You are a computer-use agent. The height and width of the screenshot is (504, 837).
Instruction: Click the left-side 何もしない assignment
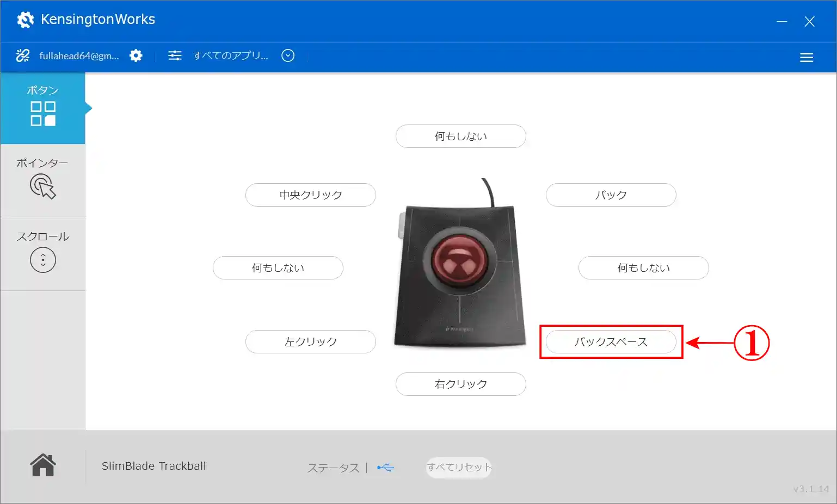pyautogui.click(x=278, y=268)
